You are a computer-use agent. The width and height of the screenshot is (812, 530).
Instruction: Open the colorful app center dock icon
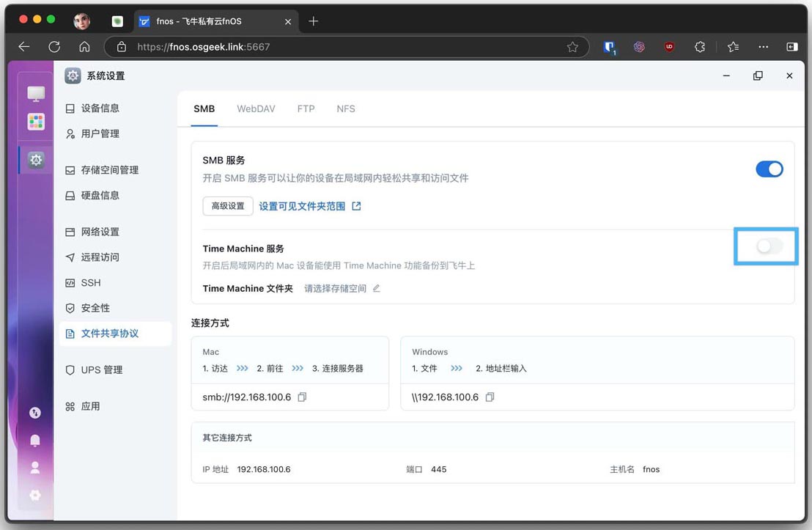(x=36, y=122)
